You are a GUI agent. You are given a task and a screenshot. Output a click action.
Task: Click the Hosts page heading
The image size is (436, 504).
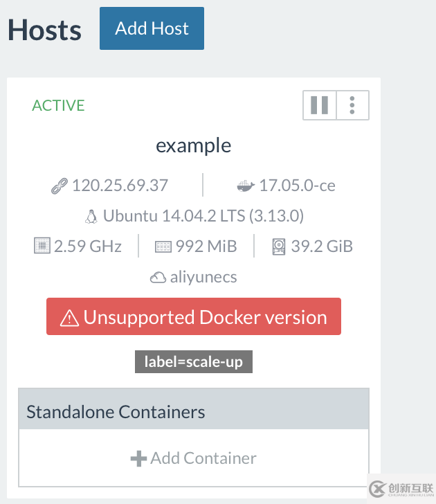tap(44, 30)
